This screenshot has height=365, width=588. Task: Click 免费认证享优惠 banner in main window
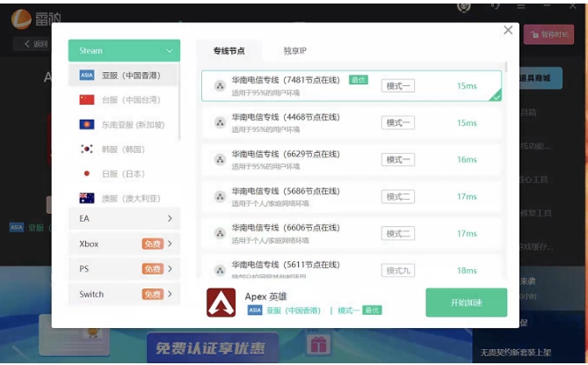pyautogui.click(x=213, y=348)
